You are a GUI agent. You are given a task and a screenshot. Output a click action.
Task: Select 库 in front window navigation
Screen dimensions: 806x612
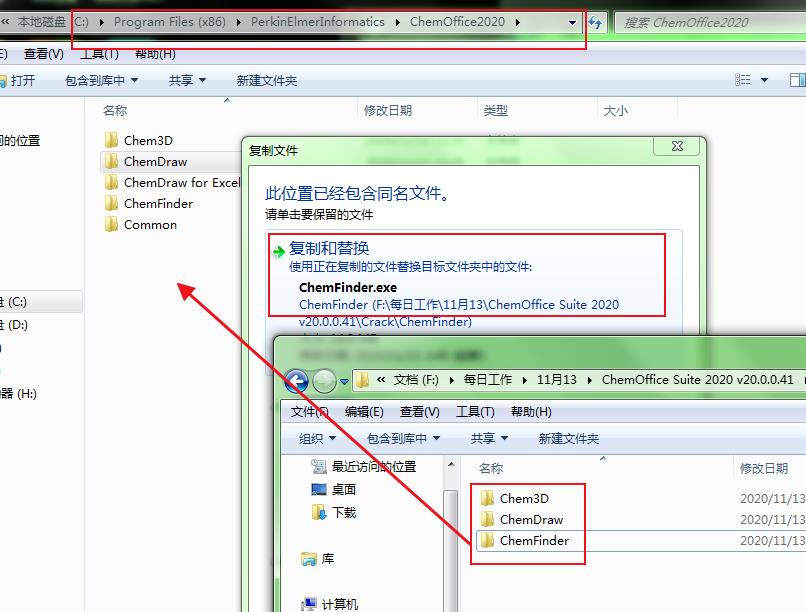click(x=318, y=559)
